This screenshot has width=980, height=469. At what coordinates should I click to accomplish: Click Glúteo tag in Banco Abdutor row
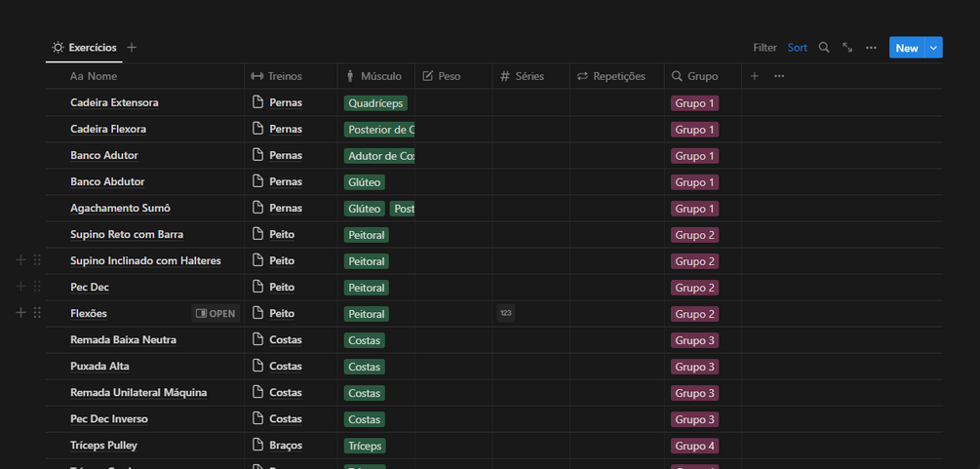point(365,182)
